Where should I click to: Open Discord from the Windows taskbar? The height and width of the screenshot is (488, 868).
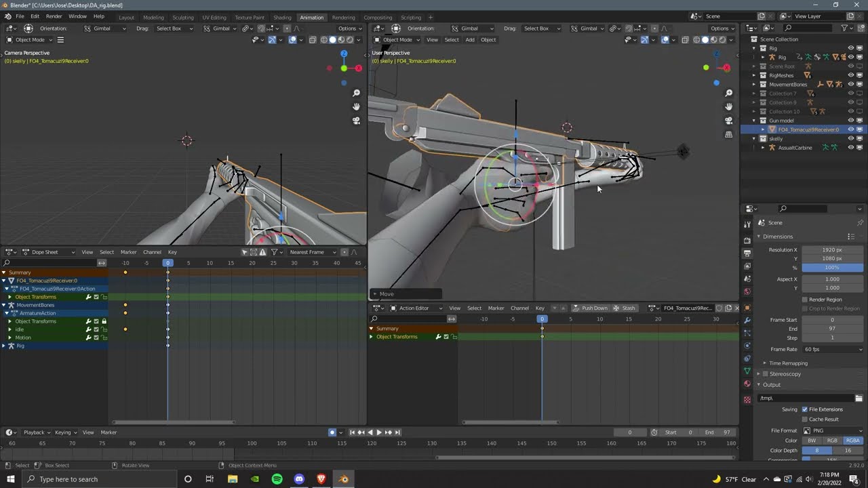(x=299, y=479)
